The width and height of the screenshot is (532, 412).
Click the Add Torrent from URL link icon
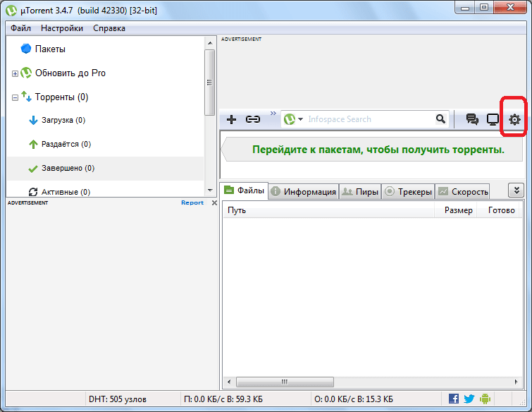pyautogui.click(x=253, y=119)
